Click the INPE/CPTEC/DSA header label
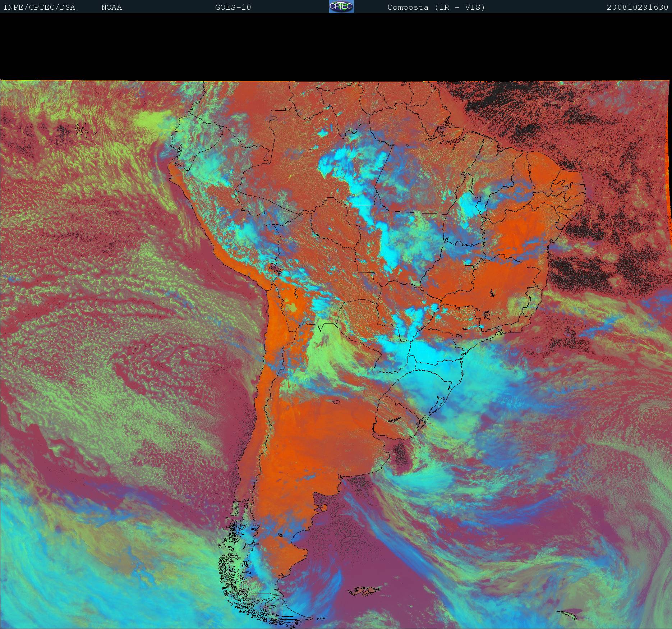The width and height of the screenshot is (672, 629). pyautogui.click(x=39, y=7)
